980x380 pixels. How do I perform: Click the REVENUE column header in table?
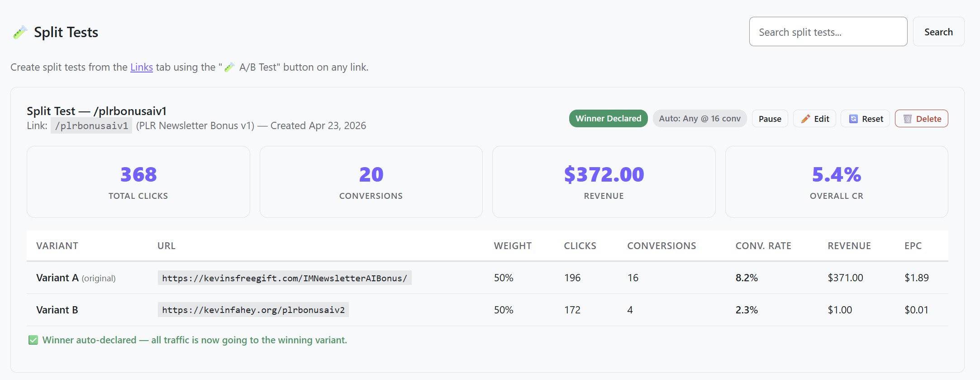coord(849,246)
